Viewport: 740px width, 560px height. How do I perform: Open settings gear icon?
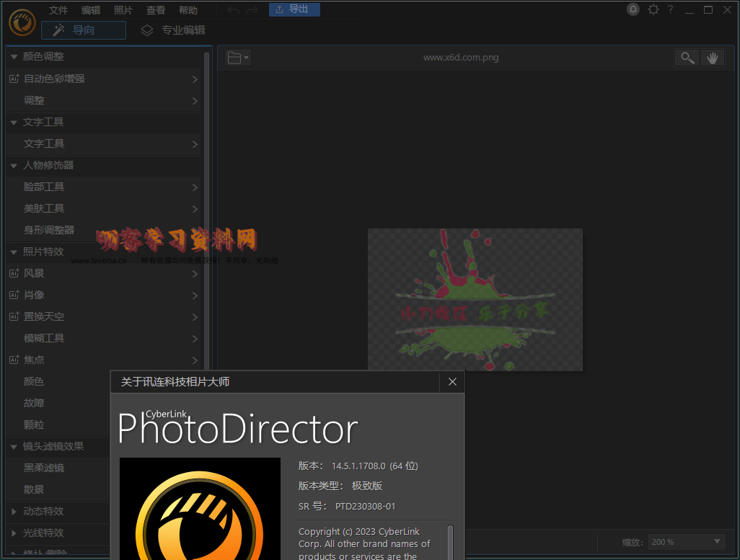pyautogui.click(x=653, y=9)
